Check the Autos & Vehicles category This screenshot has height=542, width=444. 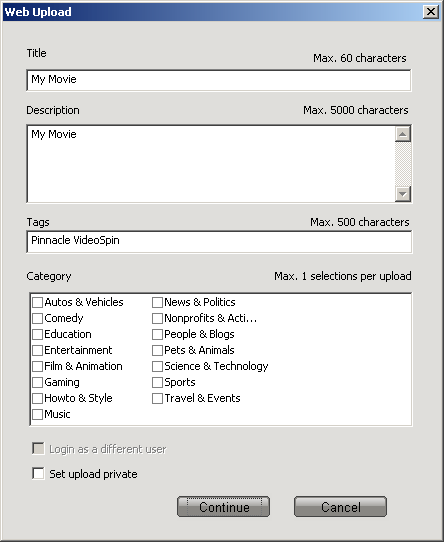tap(37, 302)
